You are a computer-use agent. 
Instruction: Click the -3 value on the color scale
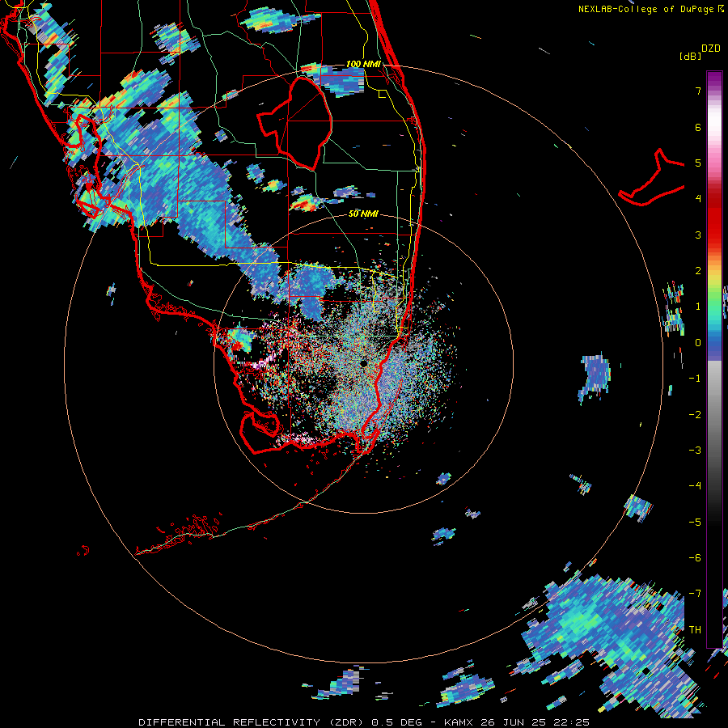click(695, 450)
